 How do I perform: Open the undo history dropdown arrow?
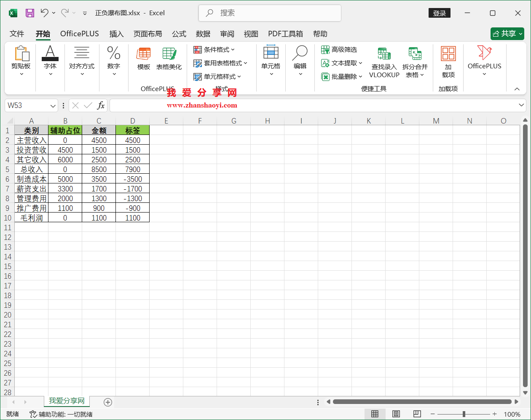pos(54,13)
